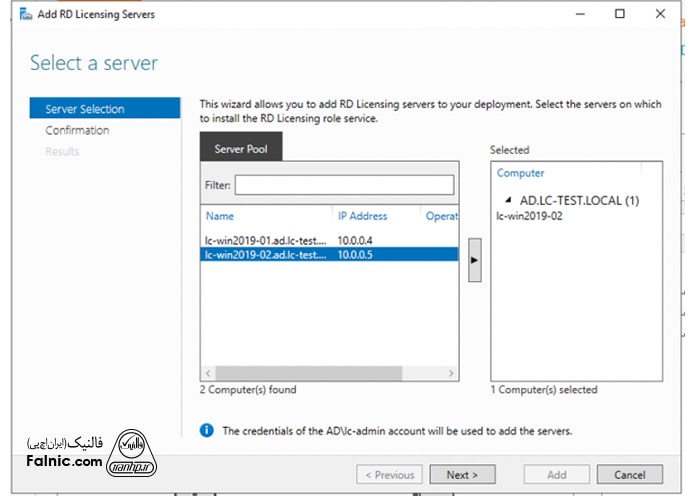694x496 pixels.
Task: Click the wizard title bar icon
Action: point(24,15)
